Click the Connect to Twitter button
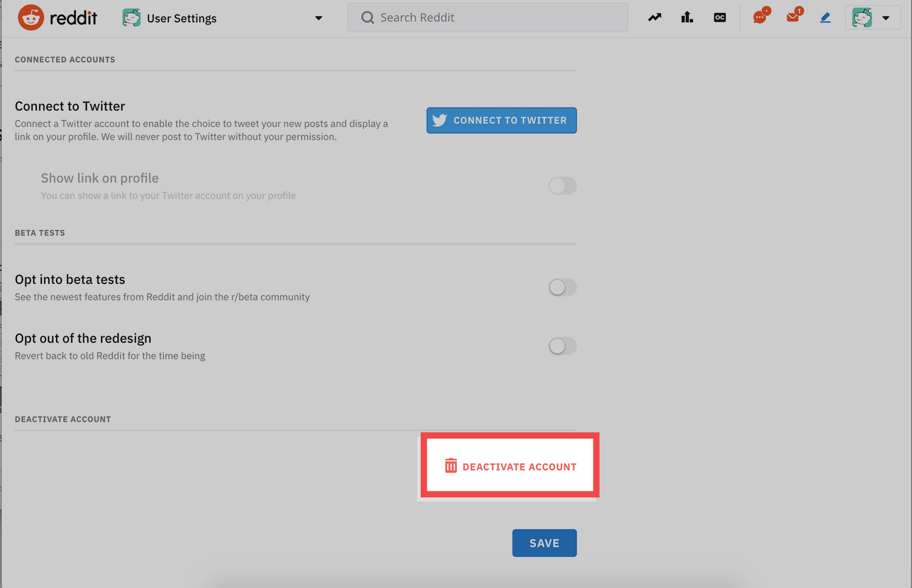 tap(502, 120)
